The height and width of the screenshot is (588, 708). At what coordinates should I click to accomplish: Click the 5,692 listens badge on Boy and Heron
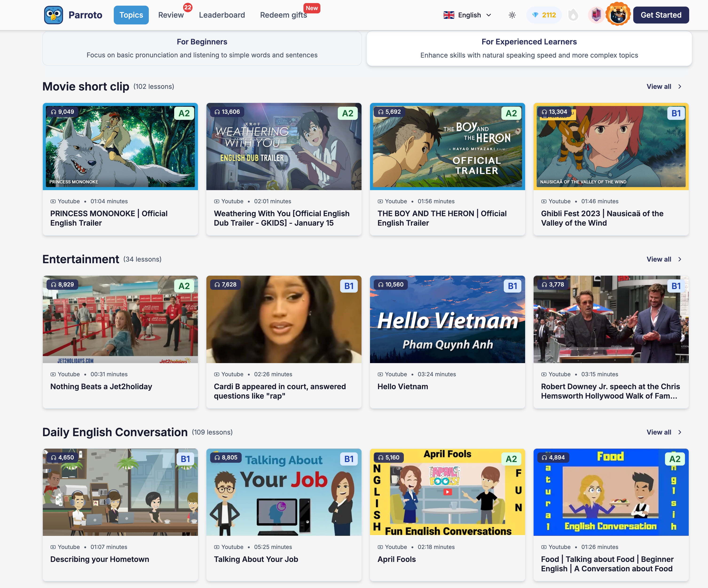click(389, 112)
